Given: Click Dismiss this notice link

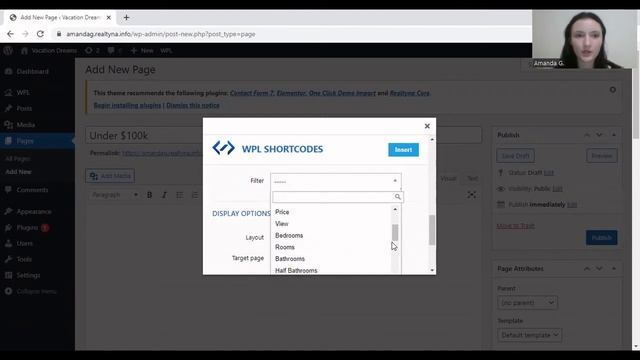Looking at the screenshot, I should point(193,105).
